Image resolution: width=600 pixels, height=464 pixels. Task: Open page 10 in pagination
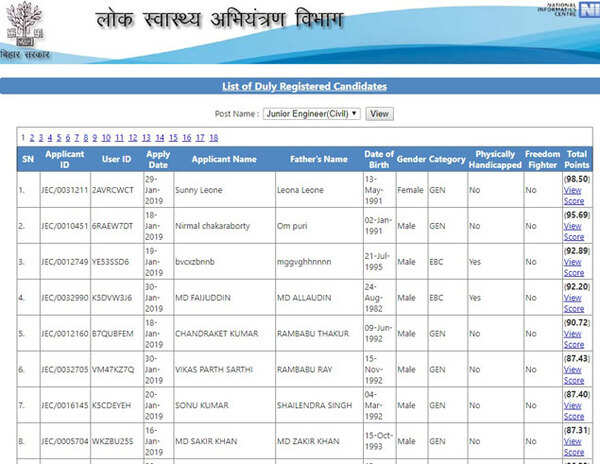pyautogui.click(x=104, y=138)
